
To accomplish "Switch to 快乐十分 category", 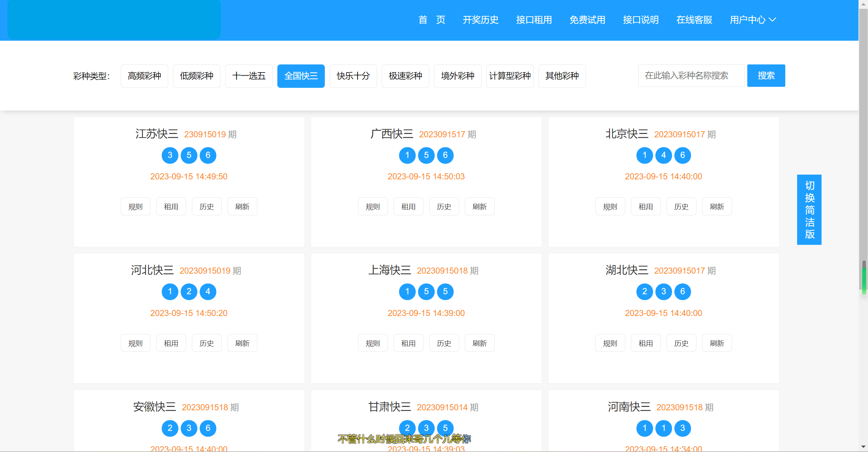I will click(x=353, y=76).
